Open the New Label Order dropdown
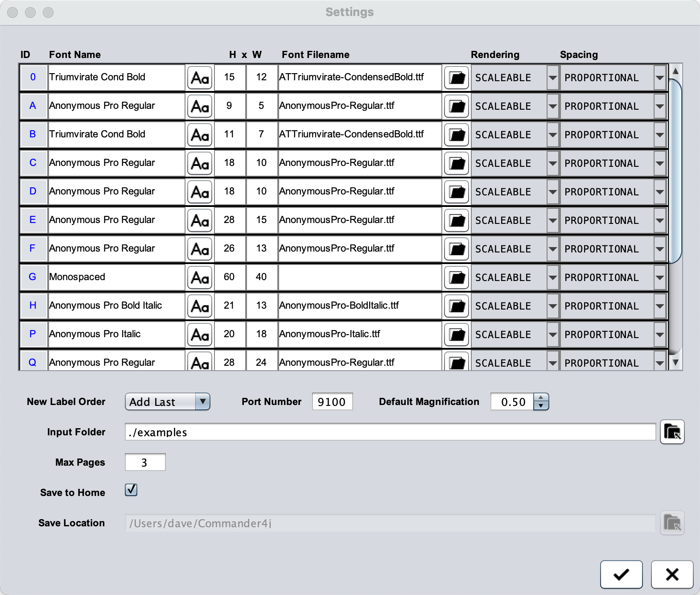Viewport: 700px width, 595px height. click(167, 401)
